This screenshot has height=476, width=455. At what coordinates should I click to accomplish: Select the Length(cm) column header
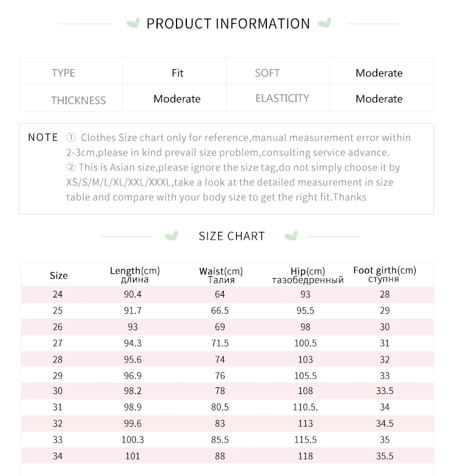click(135, 275)
